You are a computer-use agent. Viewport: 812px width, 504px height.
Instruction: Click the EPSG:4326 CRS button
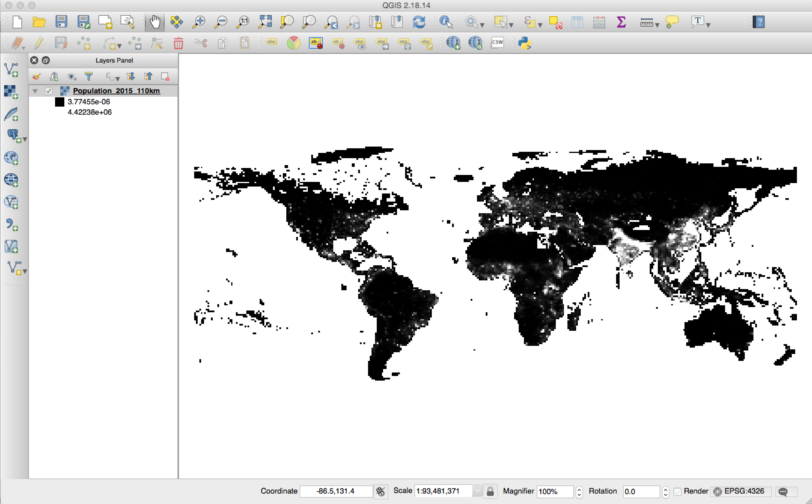(x=740, y=491)
